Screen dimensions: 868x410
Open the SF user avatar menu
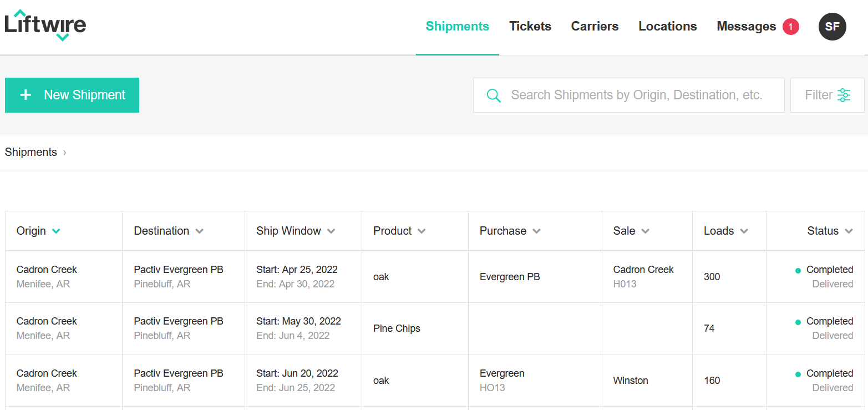(832, 27)
